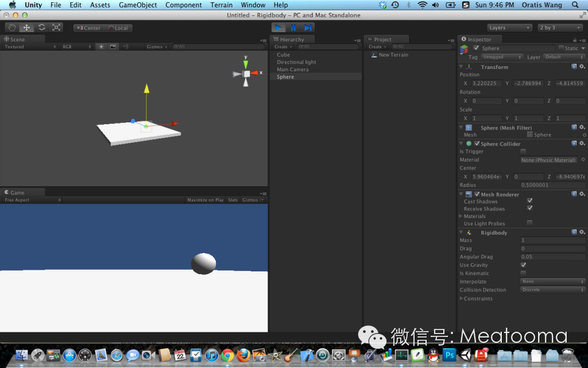The width and height of the screenshot is (588, 368).
Task: Start Play mode with play button
Action: click(x=278, y=28)
